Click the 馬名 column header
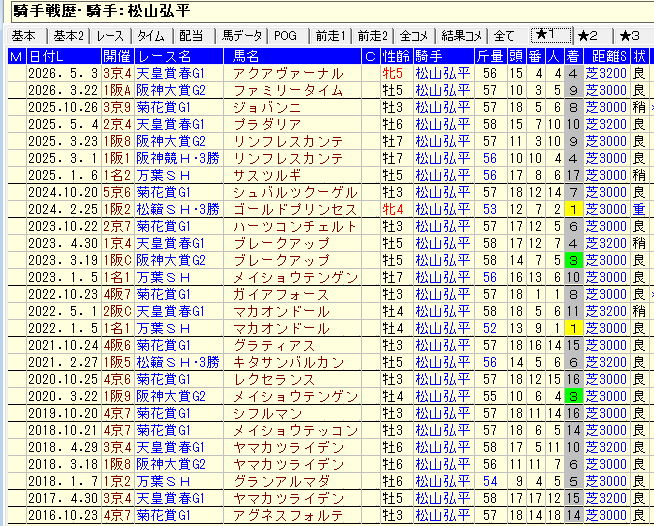Viewport: 654px width, 526px height. pos(292,56)
